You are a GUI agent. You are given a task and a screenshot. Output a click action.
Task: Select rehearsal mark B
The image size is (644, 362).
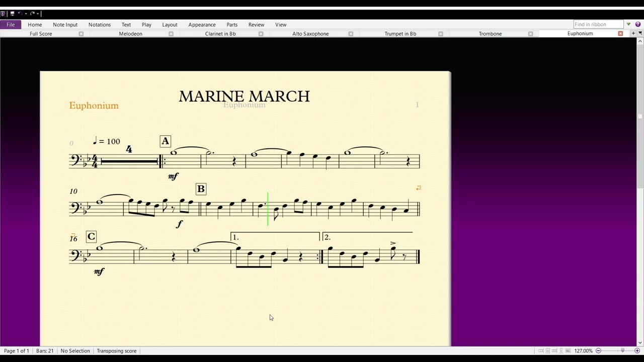(201, 189)
